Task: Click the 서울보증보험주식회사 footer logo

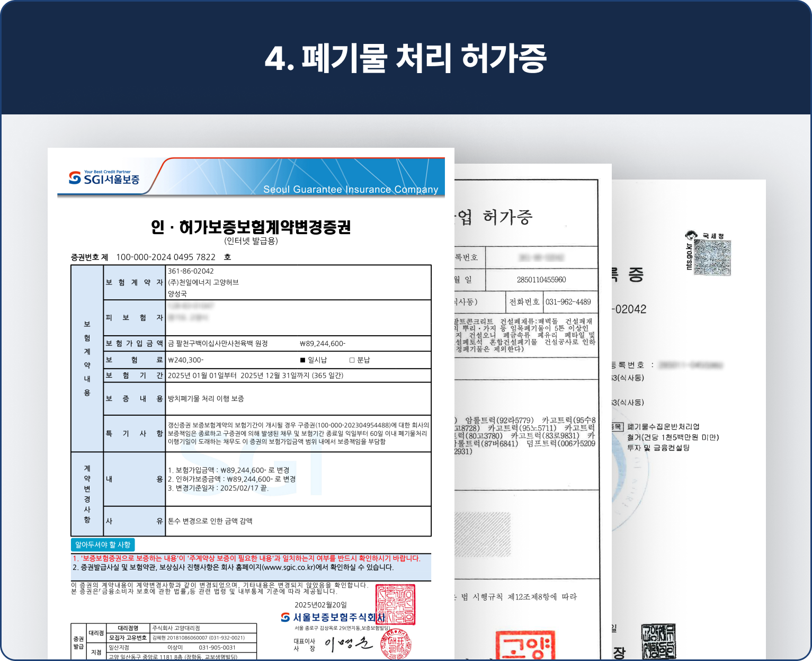Action: [x=333, y=618]
